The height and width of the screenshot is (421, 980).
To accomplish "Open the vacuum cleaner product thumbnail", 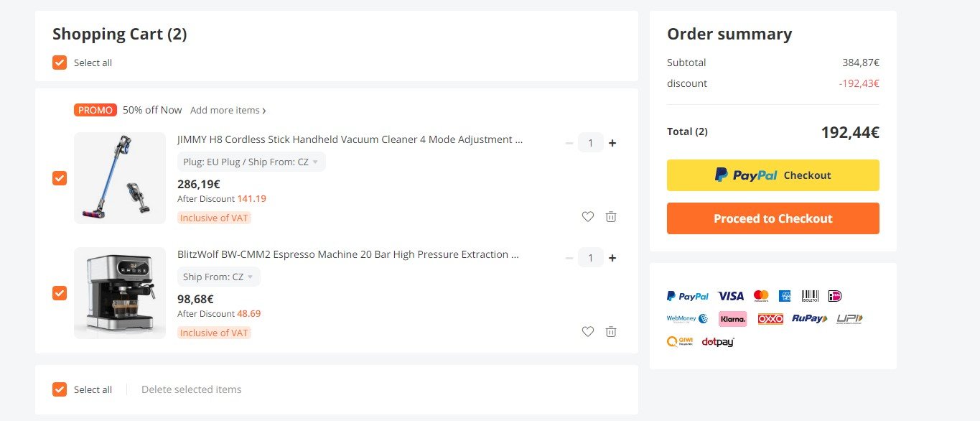I will point(120,178).
